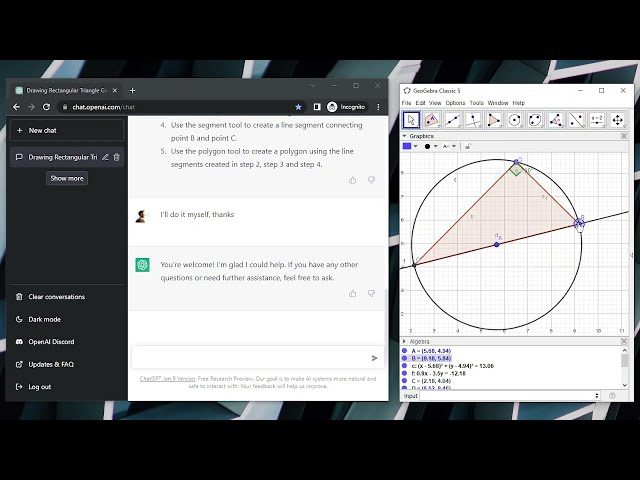640x480 pixels.
Task: Toggle visibility of point C in Algebra
Action: point(404,380)
